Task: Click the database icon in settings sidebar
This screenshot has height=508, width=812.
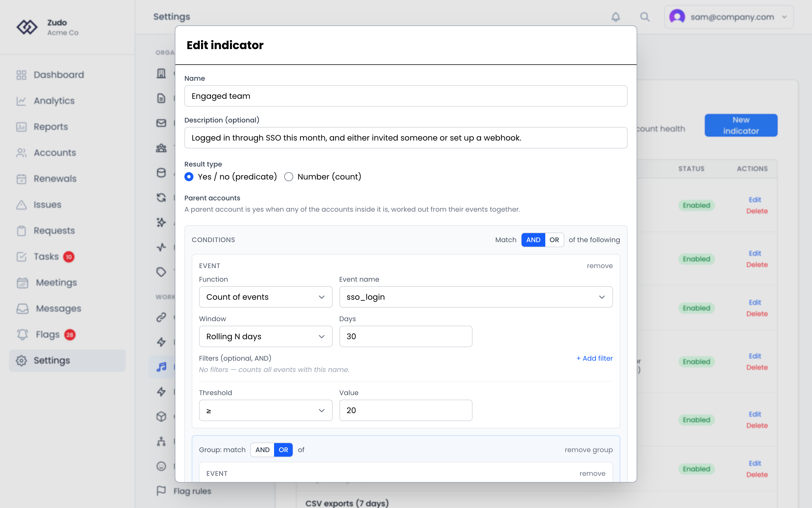Action: (161, 173)
